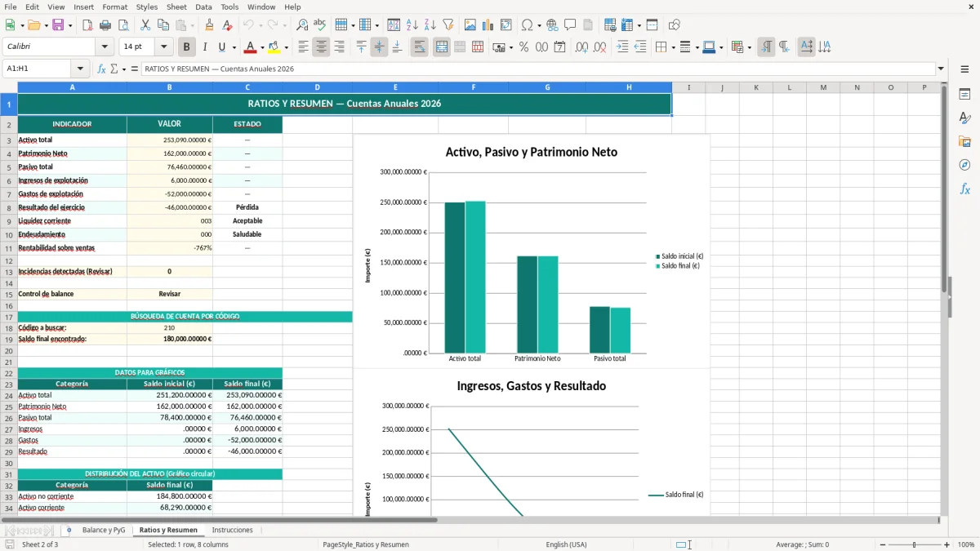Viewport: 980px width, 551px height.
Task: Click the Clear Direct Formatting icon
Action: point(227,25)
